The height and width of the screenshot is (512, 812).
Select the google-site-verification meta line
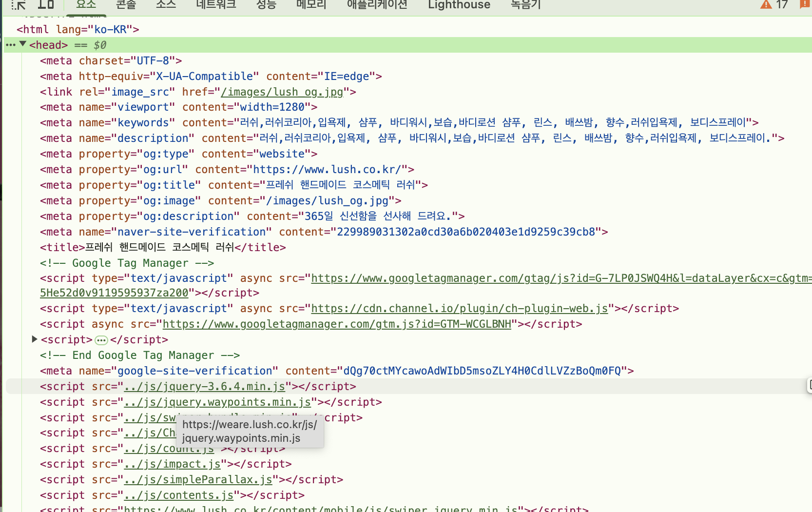[337, 371]
